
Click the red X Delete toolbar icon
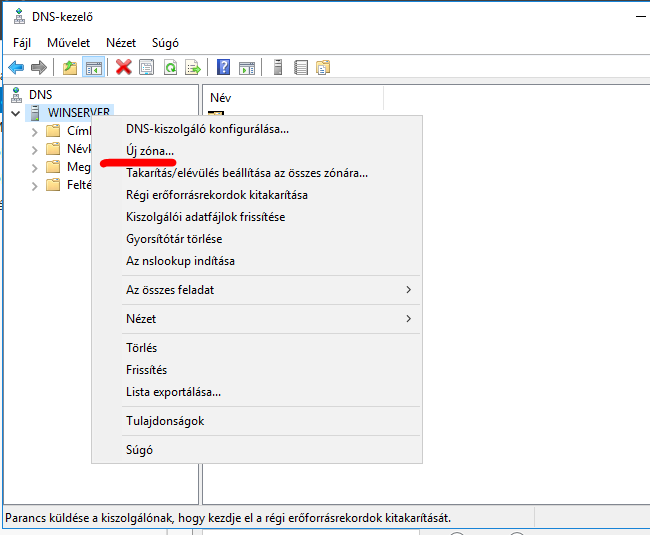tap(123, 67)
